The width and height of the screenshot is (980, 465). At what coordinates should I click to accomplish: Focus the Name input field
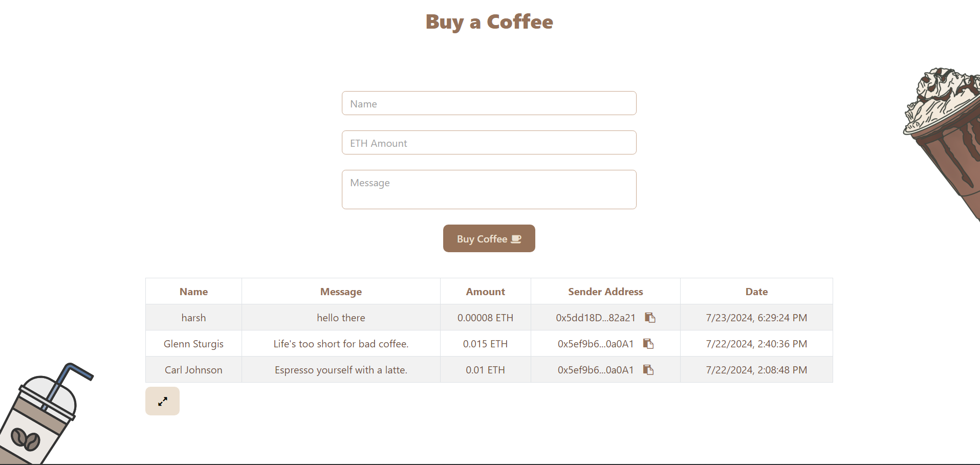(x=489, y=103)
